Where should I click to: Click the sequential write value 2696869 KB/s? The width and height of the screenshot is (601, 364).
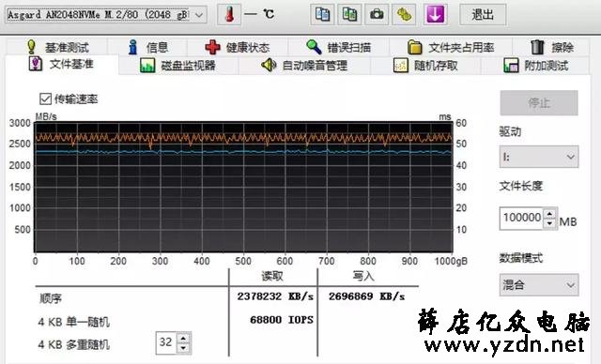point(366,296)
